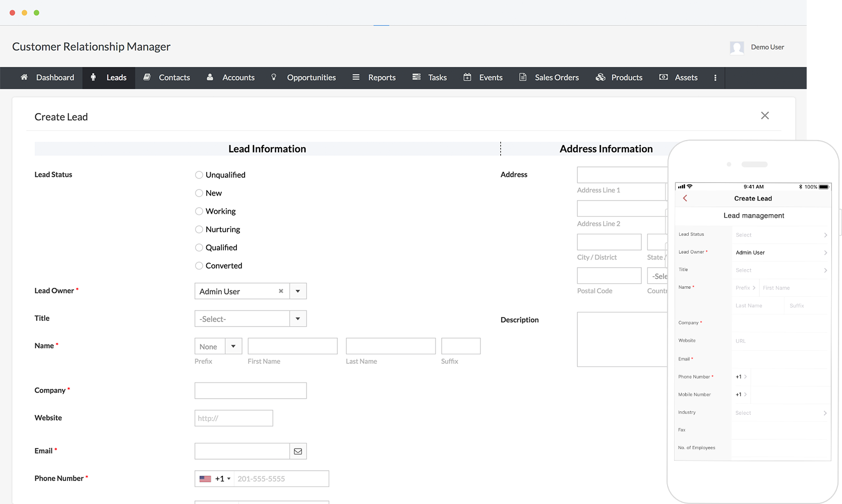This screenshot has width=842, height=504.
Task: Click the Leads person icon
Action: coord(93,77)
